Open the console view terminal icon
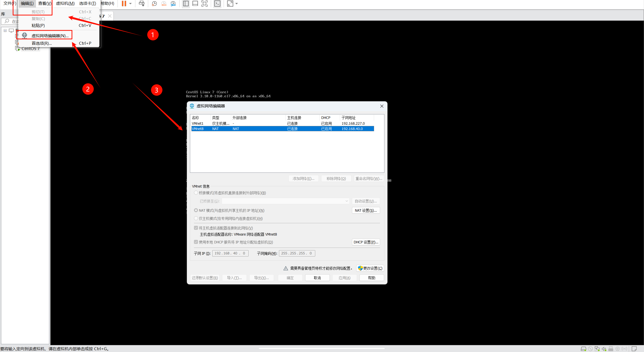The height and width of the screenshot is (352, 644). (217, 4)
